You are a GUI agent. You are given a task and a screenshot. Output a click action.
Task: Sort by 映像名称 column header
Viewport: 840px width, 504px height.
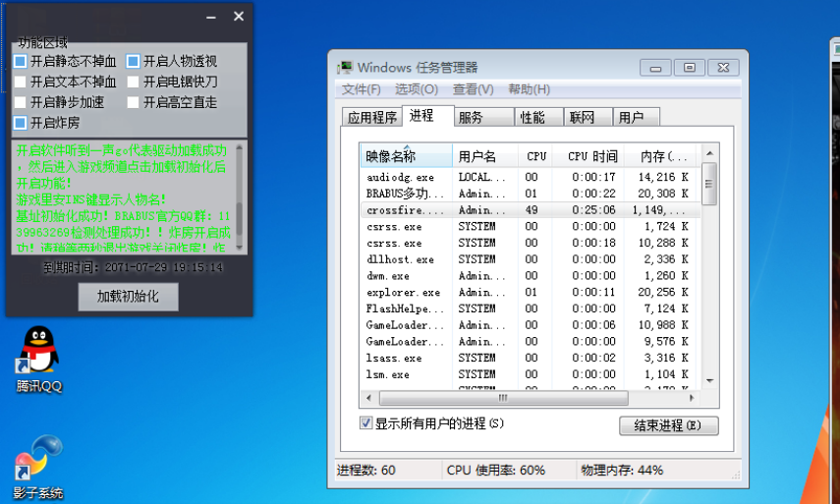[407, 156]
